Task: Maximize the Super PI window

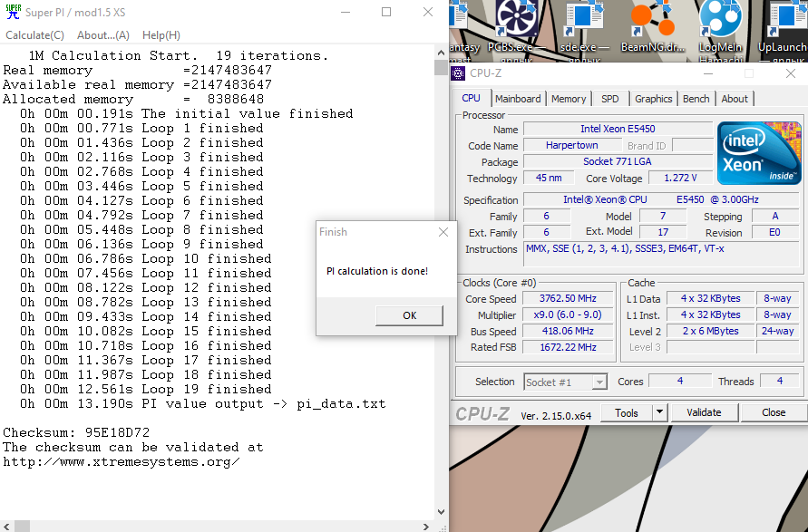Action: pyautogui.click(x=386, y=12)
